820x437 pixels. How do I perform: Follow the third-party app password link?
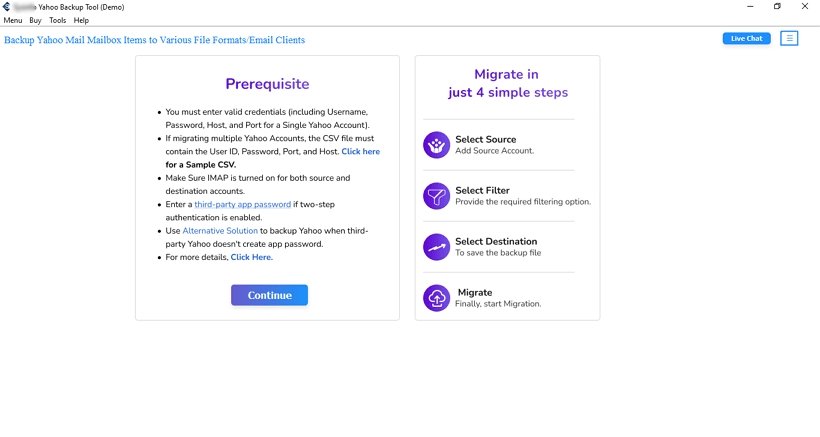pos(243,204)
